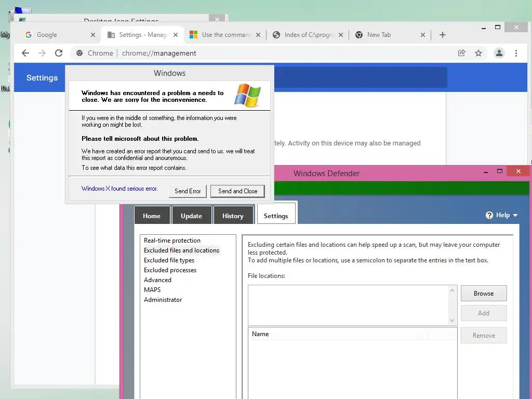Minimize the Windows Defender window

point(486,172)
